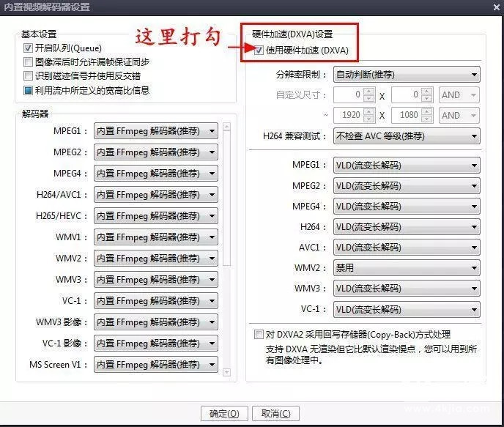
Task: Enable 图像滞后时允许漏帧保证同步 checkbox
Action: (29, 62)
